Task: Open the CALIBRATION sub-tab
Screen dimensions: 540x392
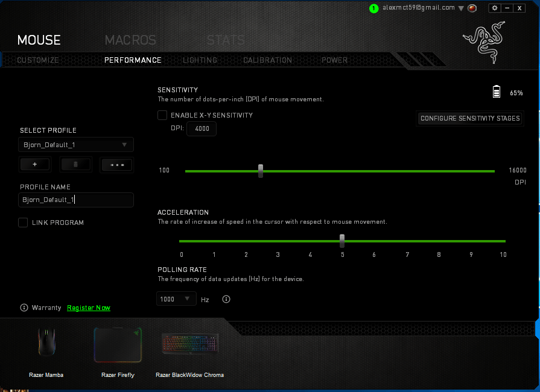Action: pyautogui.click(x=268, y=60)
